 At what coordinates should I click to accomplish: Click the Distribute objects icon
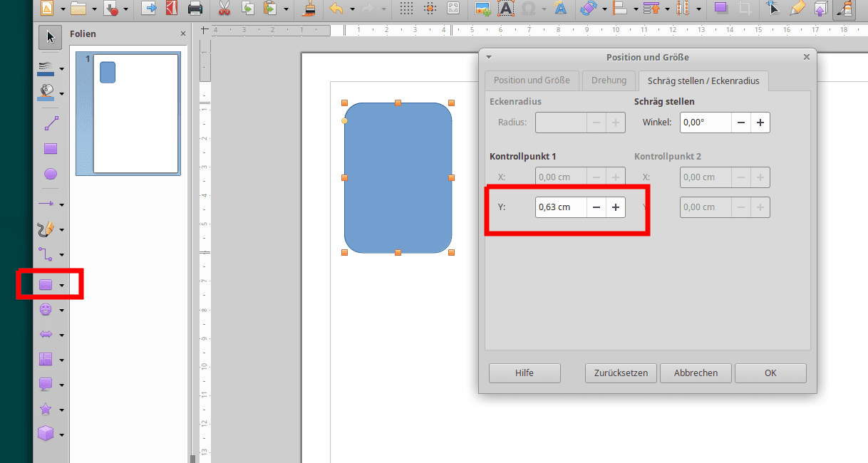683,9
